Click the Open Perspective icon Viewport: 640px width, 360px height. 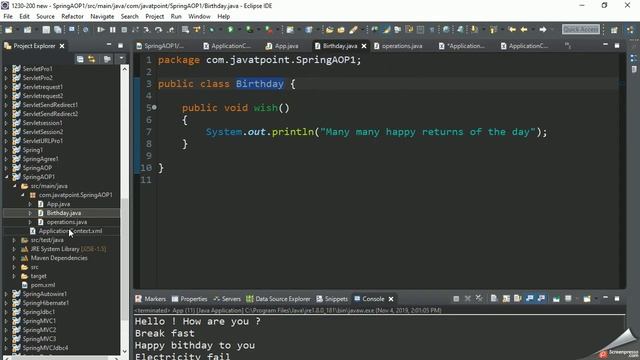[x=614, y=29]
